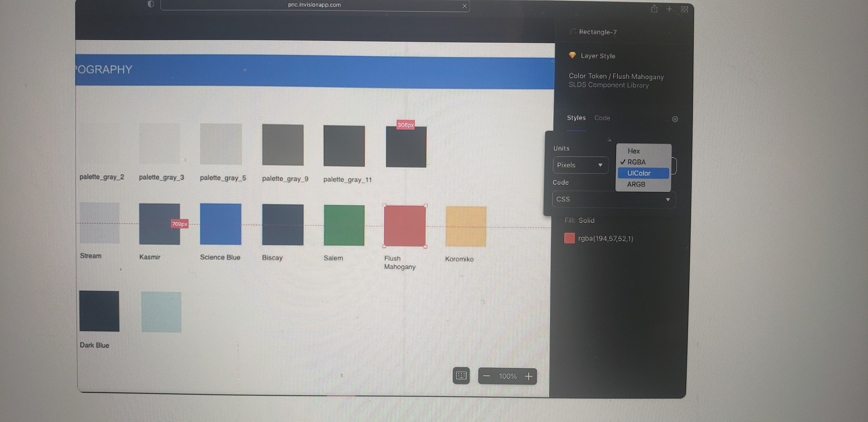The height and width of the screenshot is (422, 868).
Task: Click the Kasmir label
Action: 150,257
